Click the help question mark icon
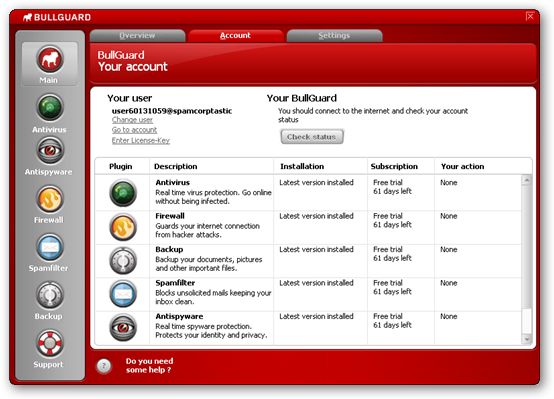The height and width of the screenshot is (399, 554). [x=104, y=366]
